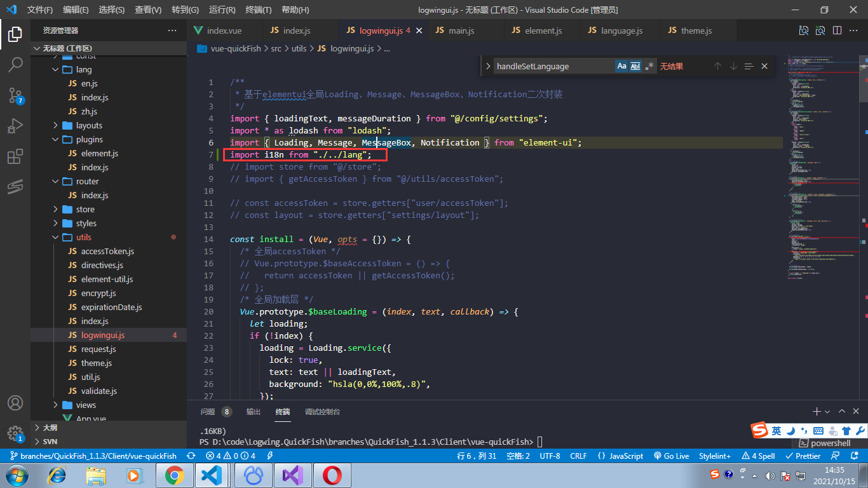
Task: Open Source Control view with 7 badge
Action: (x=15, y=95)
